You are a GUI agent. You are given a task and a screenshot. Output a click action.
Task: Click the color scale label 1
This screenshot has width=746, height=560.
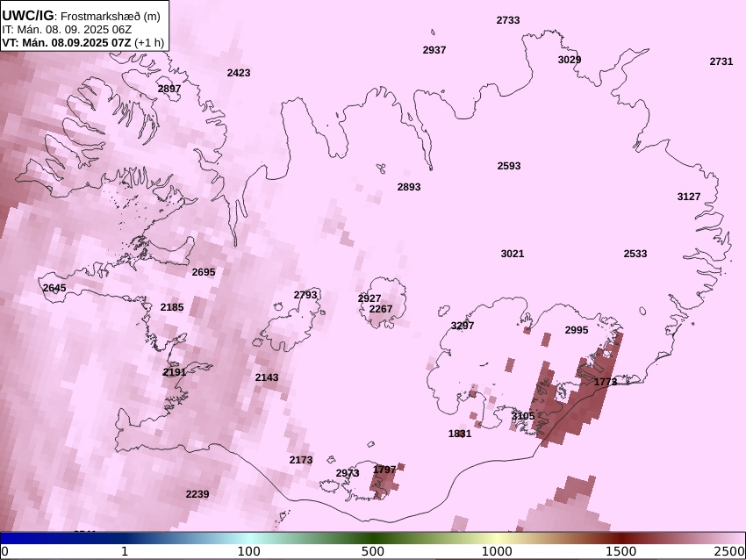click(x=125, y=551)
